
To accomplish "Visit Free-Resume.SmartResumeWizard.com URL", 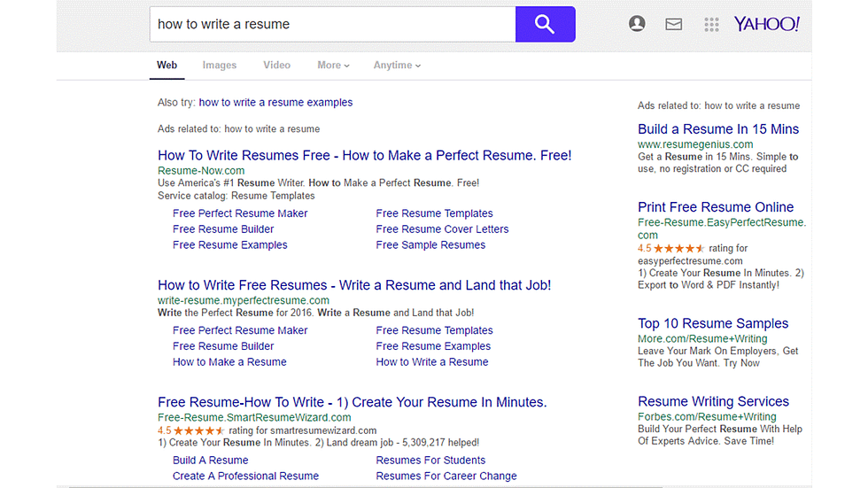I will click(x=254, y=418).
